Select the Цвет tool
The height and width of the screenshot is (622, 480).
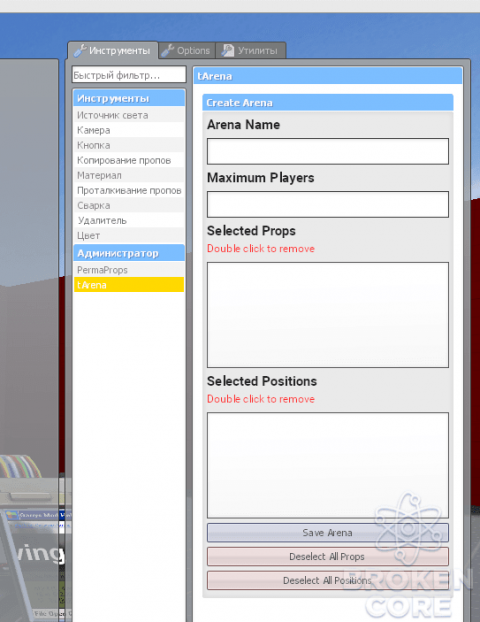point(129,236)
